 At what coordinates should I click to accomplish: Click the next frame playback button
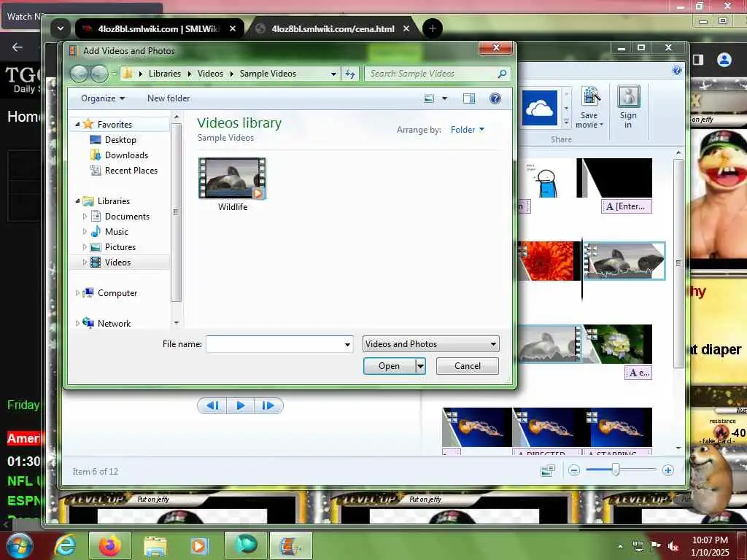[x=268, y=405]
